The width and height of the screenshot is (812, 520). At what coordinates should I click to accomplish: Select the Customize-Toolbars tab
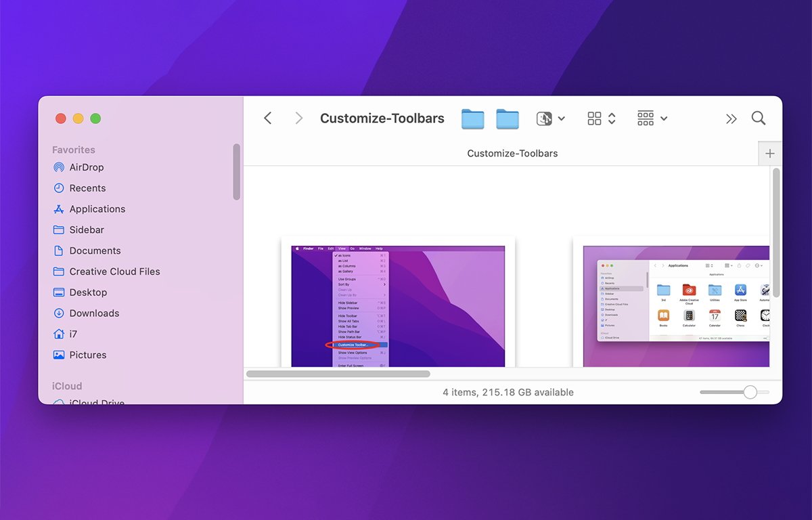pyautogui.click(x=512, y=154)
